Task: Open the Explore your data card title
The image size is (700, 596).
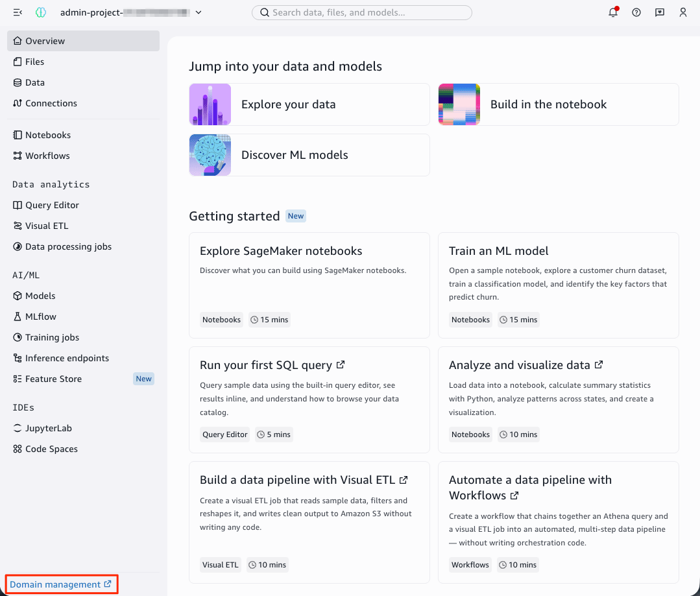Action: [x=289, y=104]
